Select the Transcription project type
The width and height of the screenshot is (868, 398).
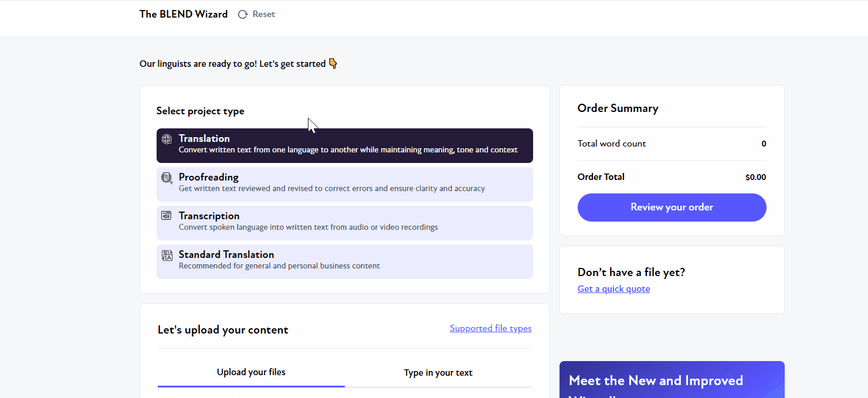[x=345, y=223]
